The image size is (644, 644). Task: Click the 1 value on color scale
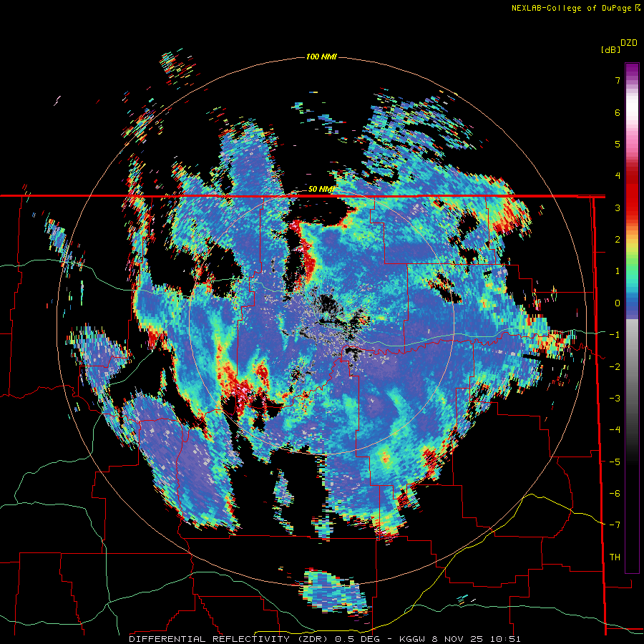[x=618, y=271]
